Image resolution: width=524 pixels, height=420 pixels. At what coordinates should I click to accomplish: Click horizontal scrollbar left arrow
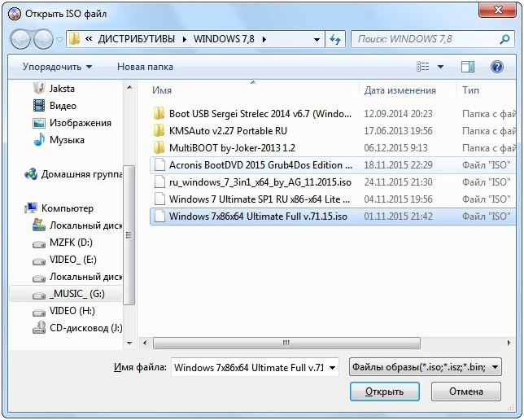click(x=145, y=343)
